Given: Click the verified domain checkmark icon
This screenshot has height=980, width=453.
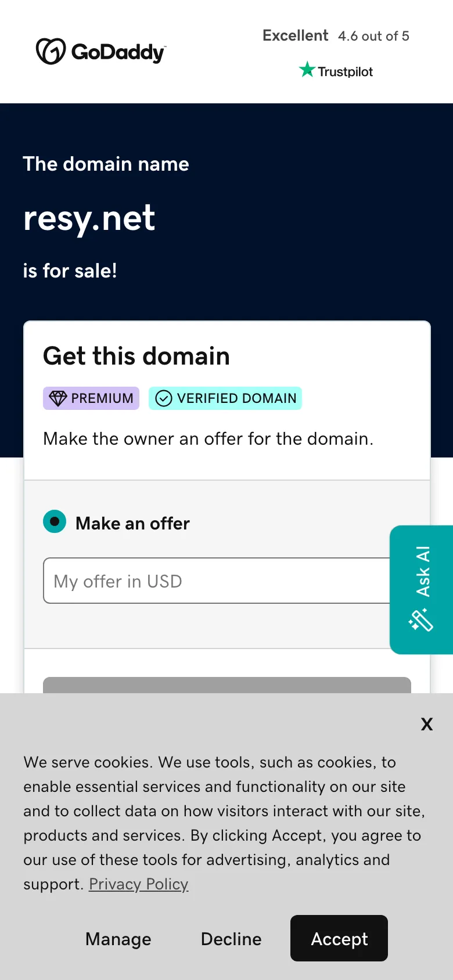Looking at the screenshot, I should [x=164, y=398].
